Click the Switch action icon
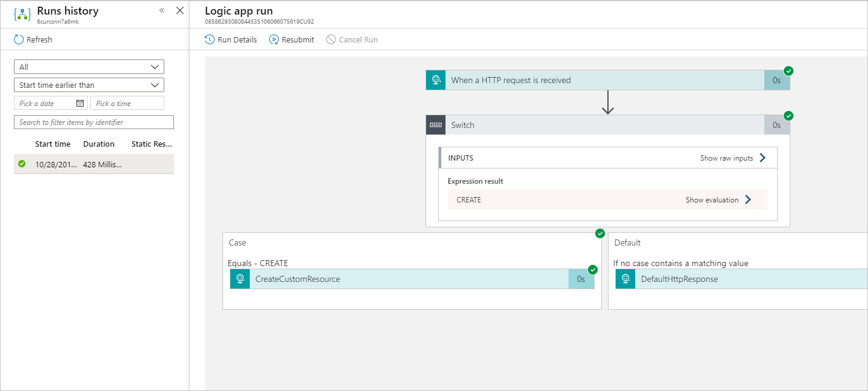This screenshot has width=868, height=391. (x=436, y=125)
